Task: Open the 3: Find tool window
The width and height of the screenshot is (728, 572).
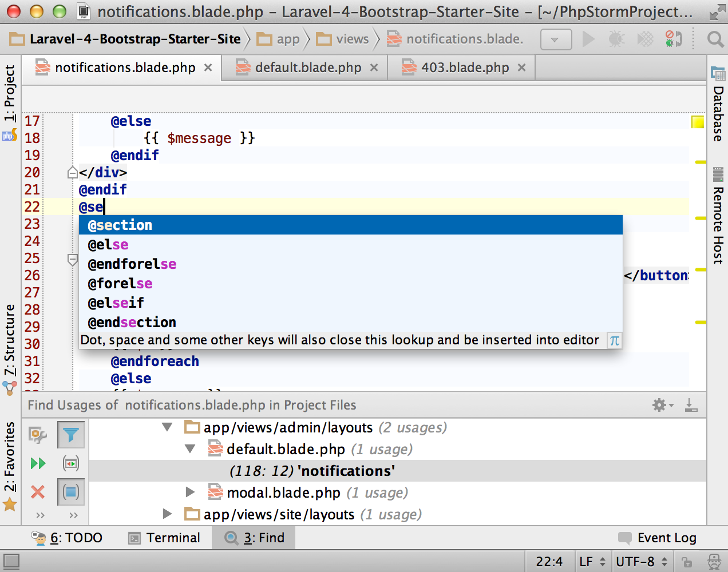Action: tap(254, 538)
